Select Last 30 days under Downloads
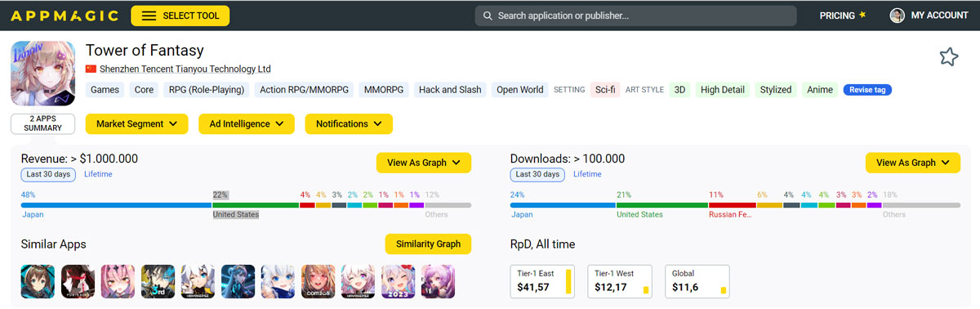Screen dimensions: 980x309 click(x=537, y=174)
